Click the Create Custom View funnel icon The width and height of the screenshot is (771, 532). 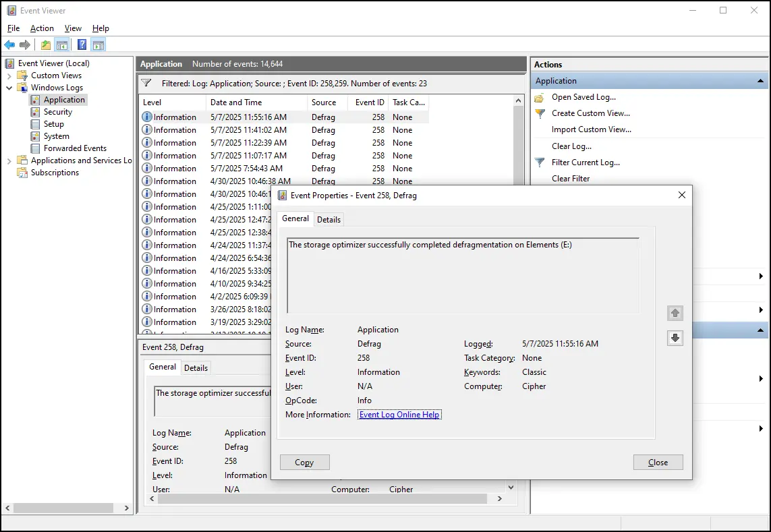tap(538, 113)
